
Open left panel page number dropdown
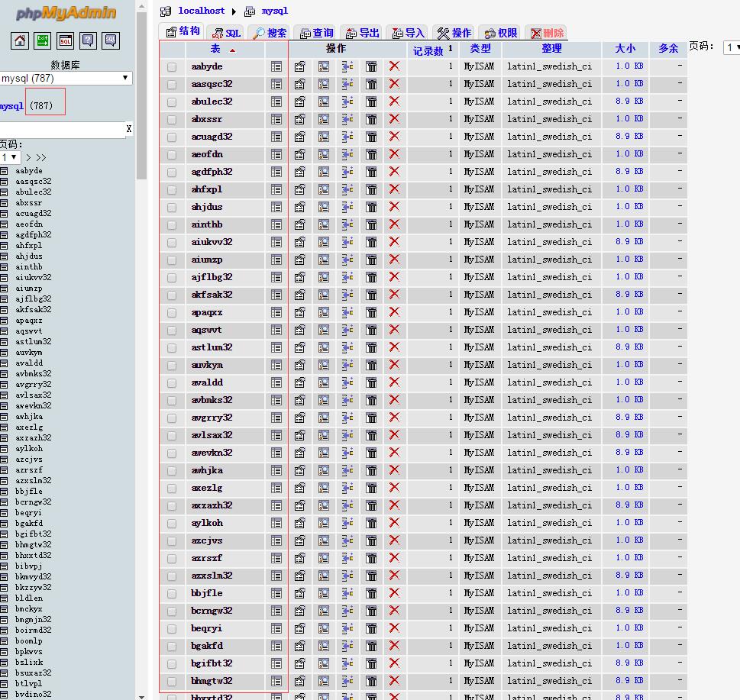click(x=9, y=157)
